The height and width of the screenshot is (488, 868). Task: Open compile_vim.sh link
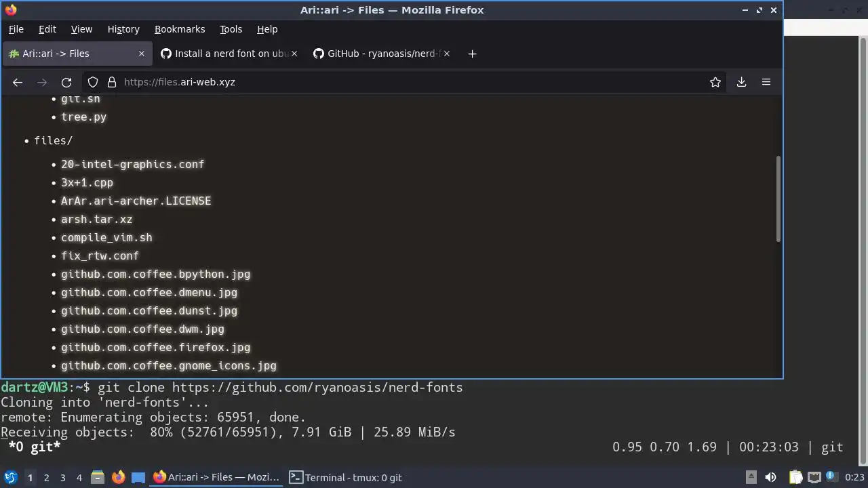(106, 238)
